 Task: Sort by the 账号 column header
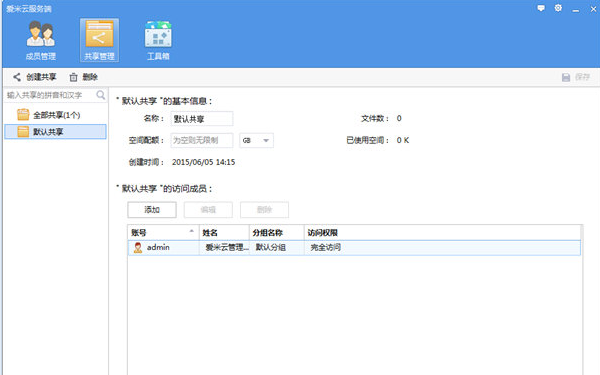coord(163,233)
